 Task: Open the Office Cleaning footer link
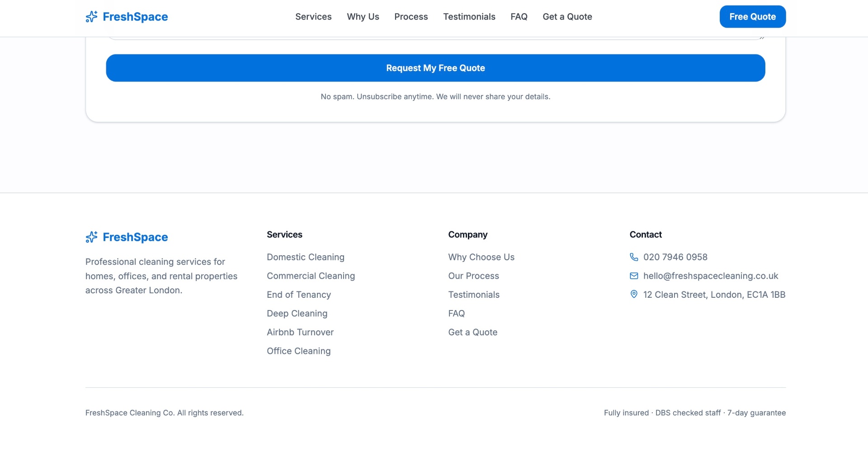[299, 351]
